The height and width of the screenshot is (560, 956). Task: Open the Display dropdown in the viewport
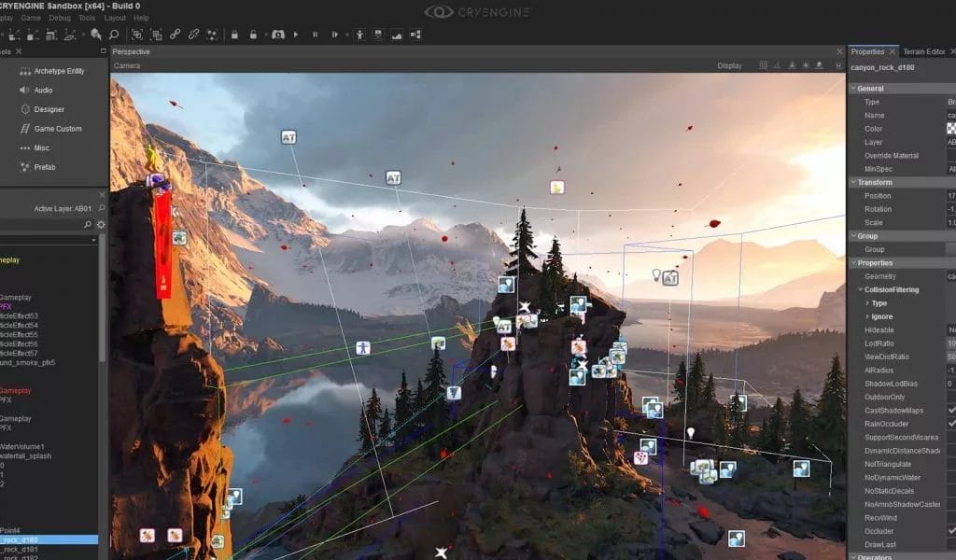(x=728, y=65)
